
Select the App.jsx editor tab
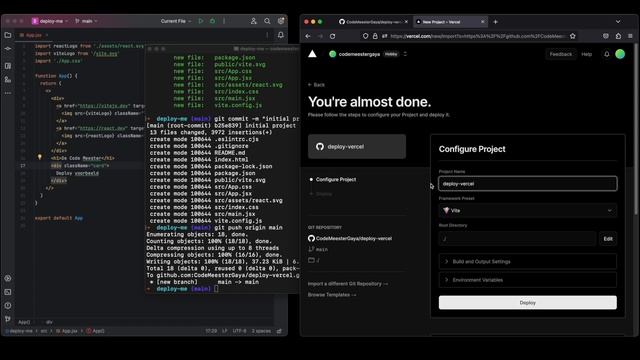click(x=33, y=35)
